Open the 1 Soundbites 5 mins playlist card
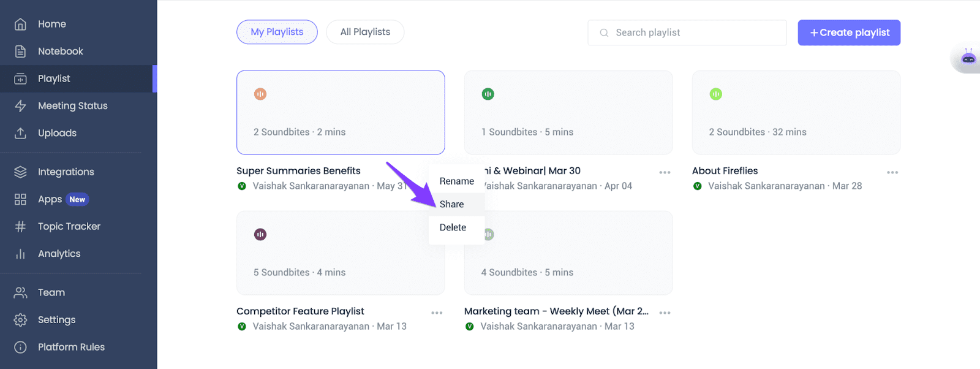The width and height of the screenshot is (980, 369). [x=568, y=112]
